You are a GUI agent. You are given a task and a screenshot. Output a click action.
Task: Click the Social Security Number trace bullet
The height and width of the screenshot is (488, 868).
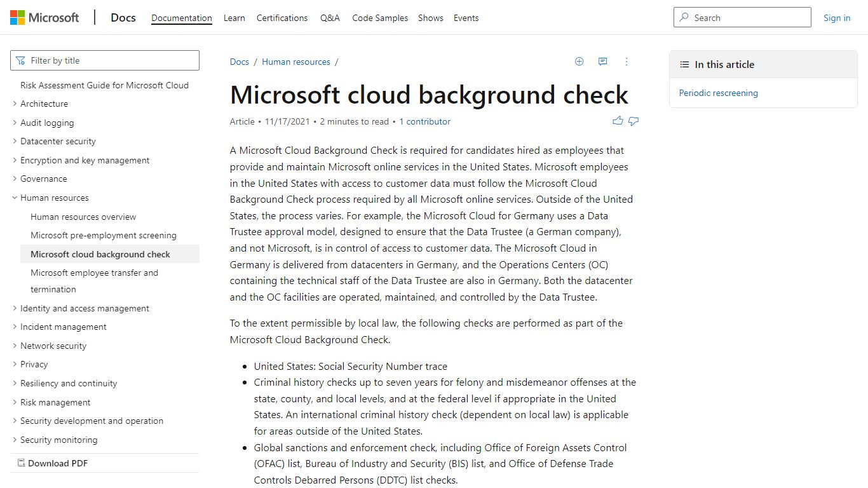pos(351,366)
